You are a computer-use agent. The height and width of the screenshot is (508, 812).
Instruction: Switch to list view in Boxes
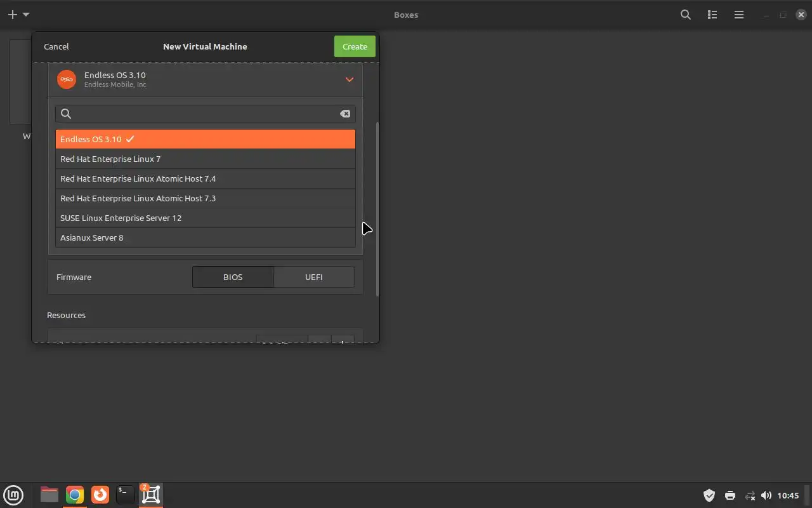pos(712,15)
